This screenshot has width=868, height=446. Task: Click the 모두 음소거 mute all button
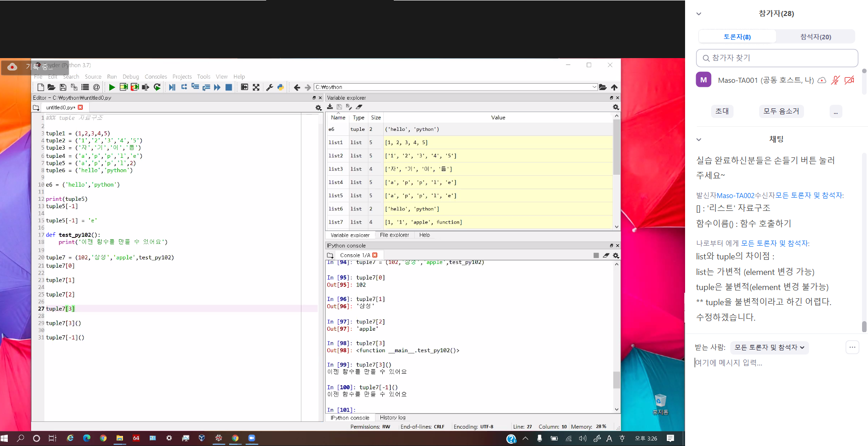781,111
